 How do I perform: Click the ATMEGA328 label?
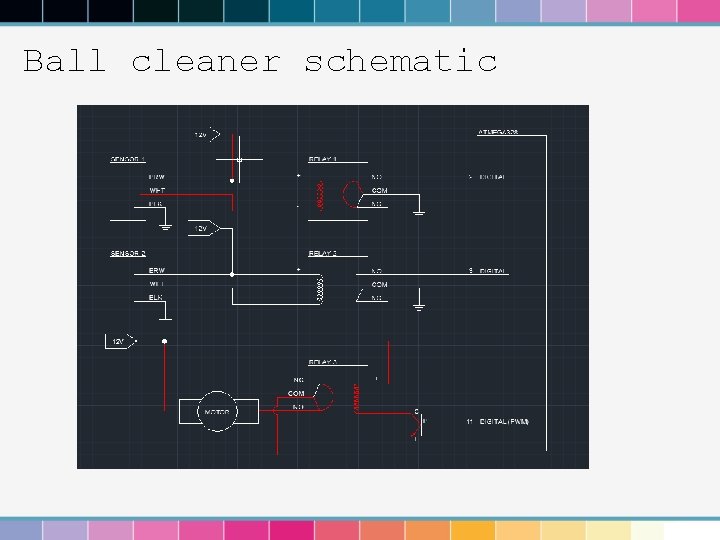(498, 132)
